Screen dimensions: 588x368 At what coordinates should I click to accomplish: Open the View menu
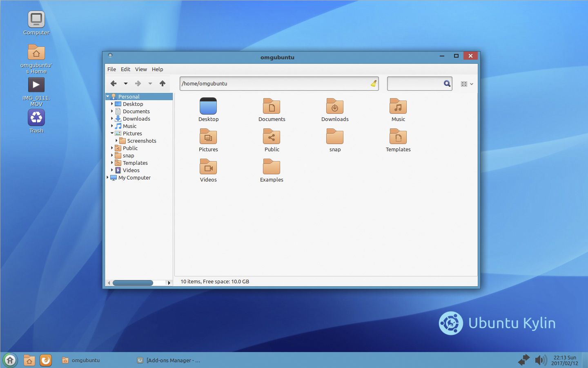(x=141, y=69)
